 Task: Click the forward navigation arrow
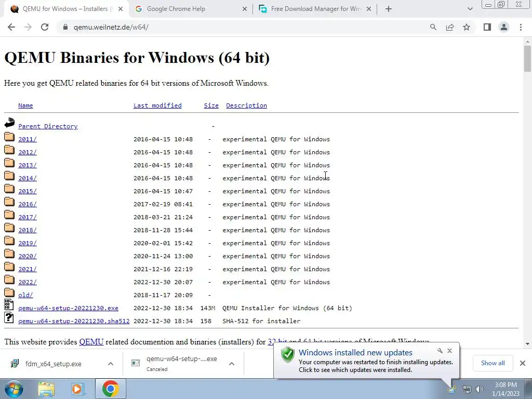[28, 27]
